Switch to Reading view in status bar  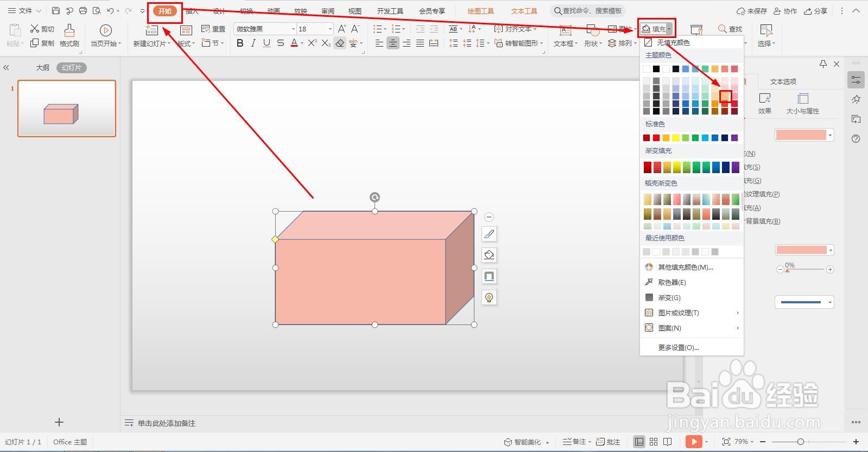(x=668, y=442)
